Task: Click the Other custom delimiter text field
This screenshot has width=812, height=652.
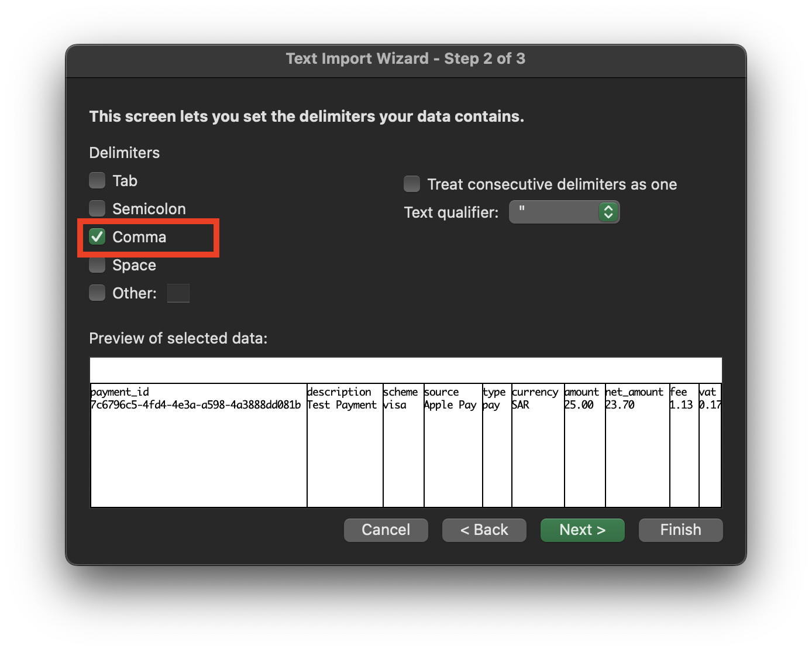Action: [x=178, y=293]
